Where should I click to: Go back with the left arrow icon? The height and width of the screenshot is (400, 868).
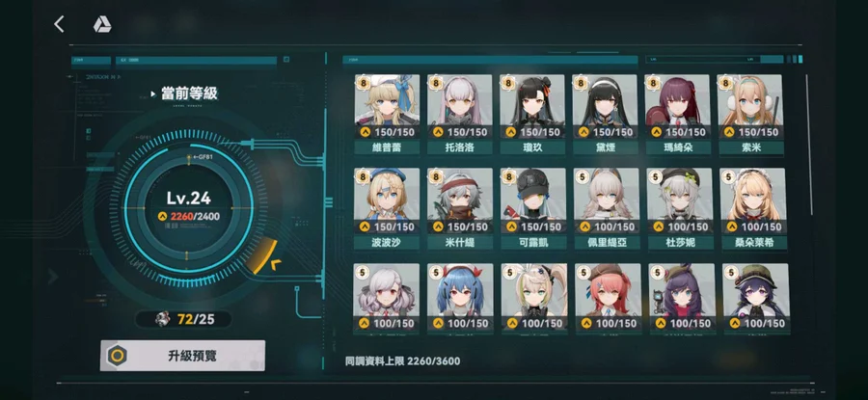coord(59,24)
